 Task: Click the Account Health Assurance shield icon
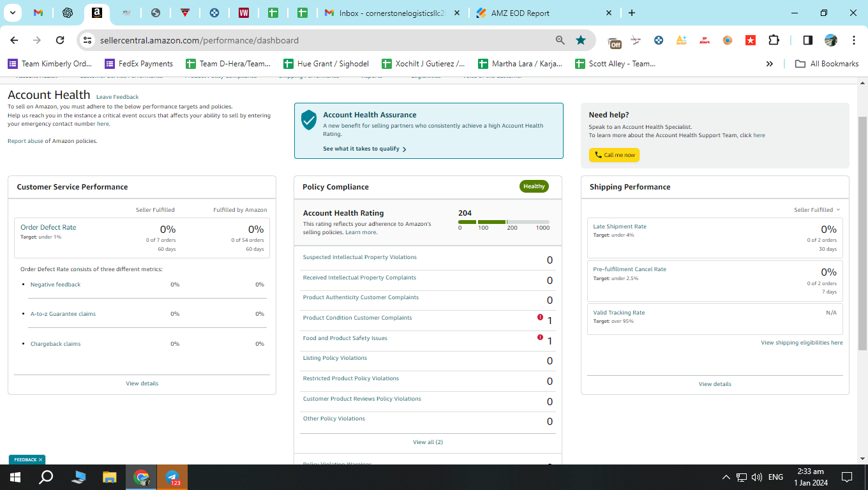[x=309, y=119]
